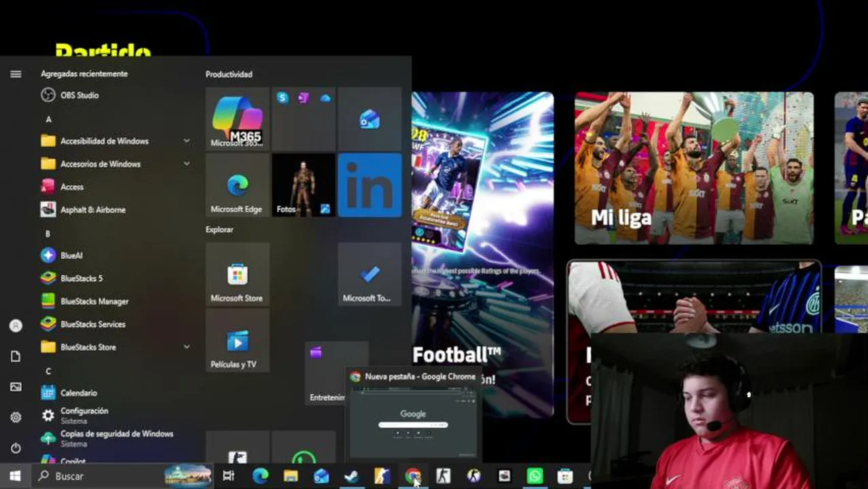This screenshot has width=868, height=489.
Task: Click the Productividad group header
Action: tap(229, 74)
